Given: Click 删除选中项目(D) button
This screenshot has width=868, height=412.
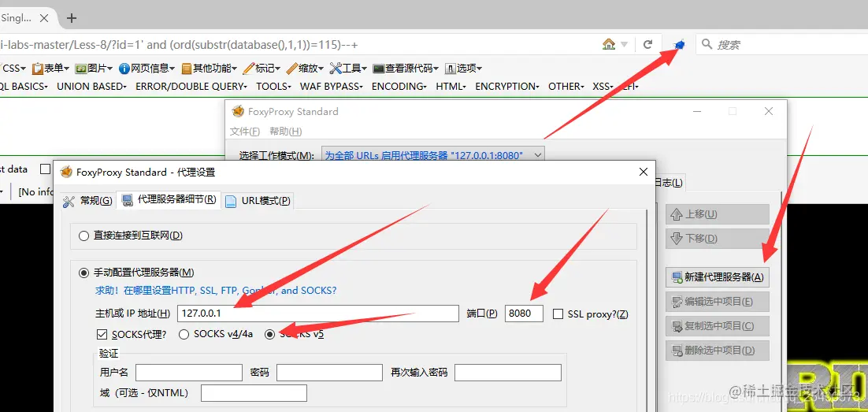Looking at the screenshot, I should tap(718, 351).
